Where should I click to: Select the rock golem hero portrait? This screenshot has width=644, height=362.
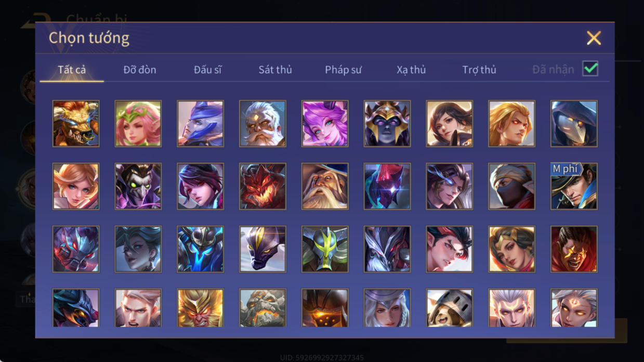tap(262, 308)
